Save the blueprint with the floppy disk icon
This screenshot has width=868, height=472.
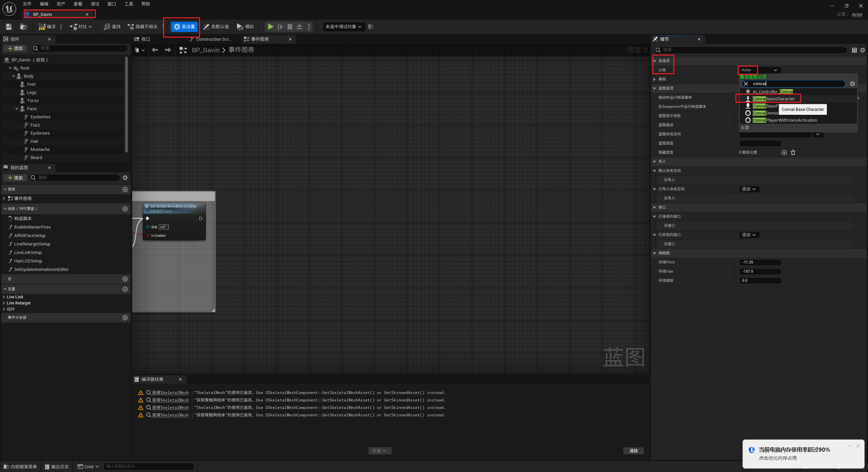click(x=9, y=27)
